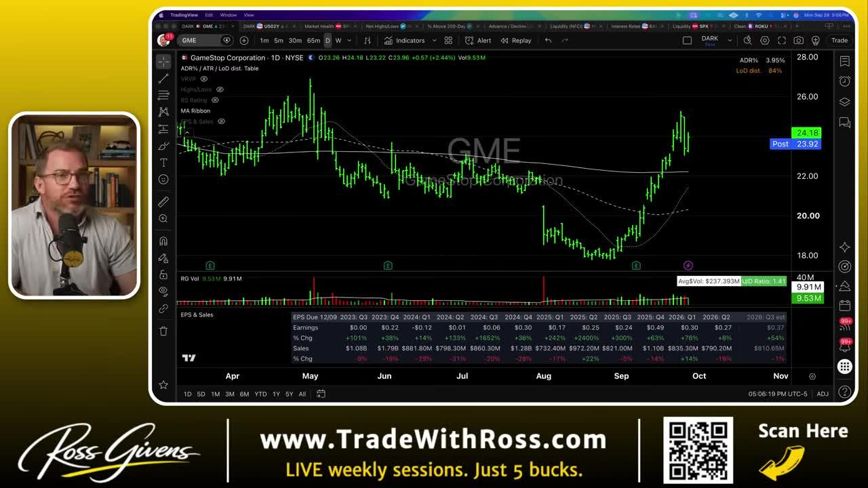
Task: Open chart settings hexagon icon
Action: click(764, 41)
